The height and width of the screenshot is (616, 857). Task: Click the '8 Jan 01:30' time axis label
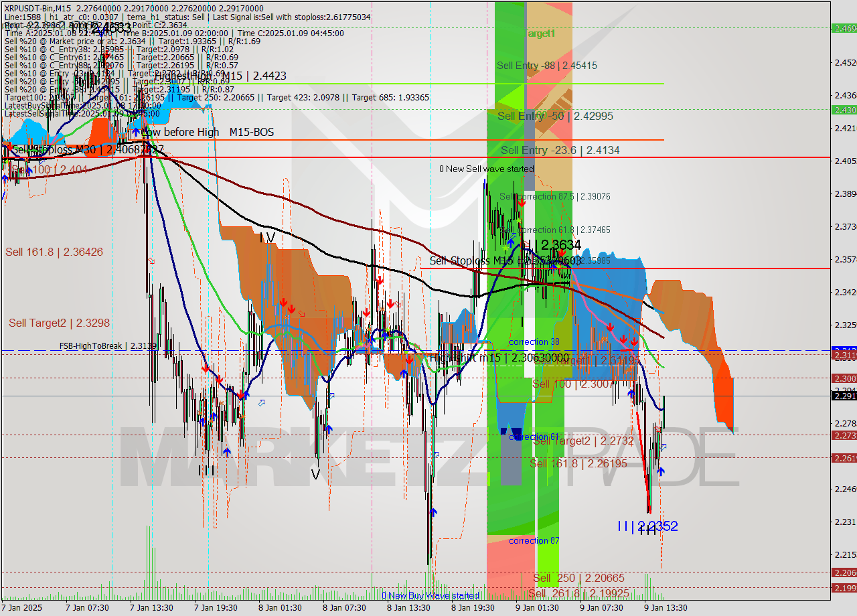280,608
